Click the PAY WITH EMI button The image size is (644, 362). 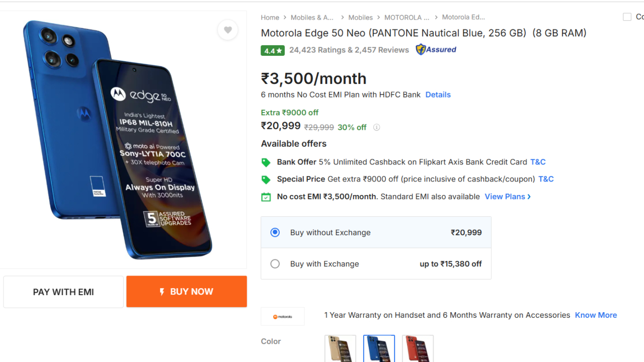(x=63, y=292)
